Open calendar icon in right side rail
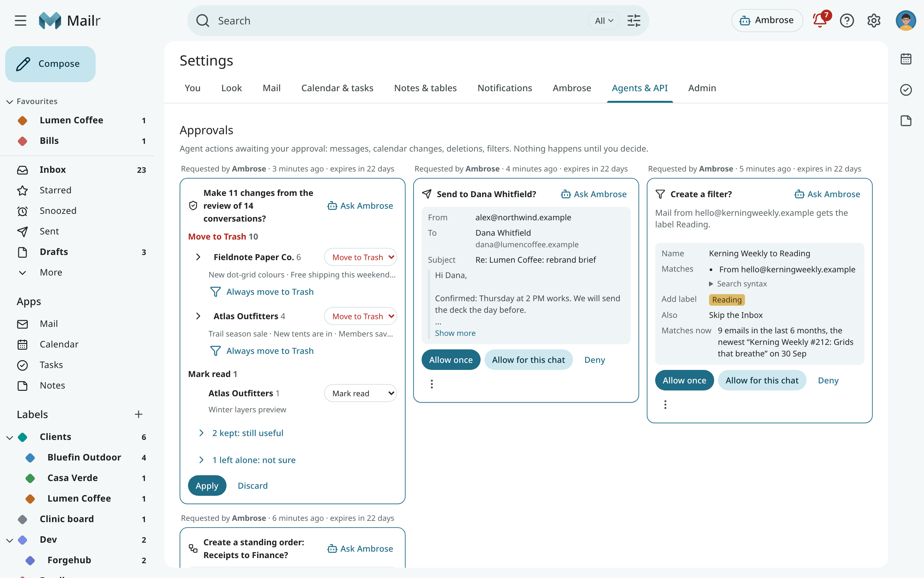 point(906,59)
